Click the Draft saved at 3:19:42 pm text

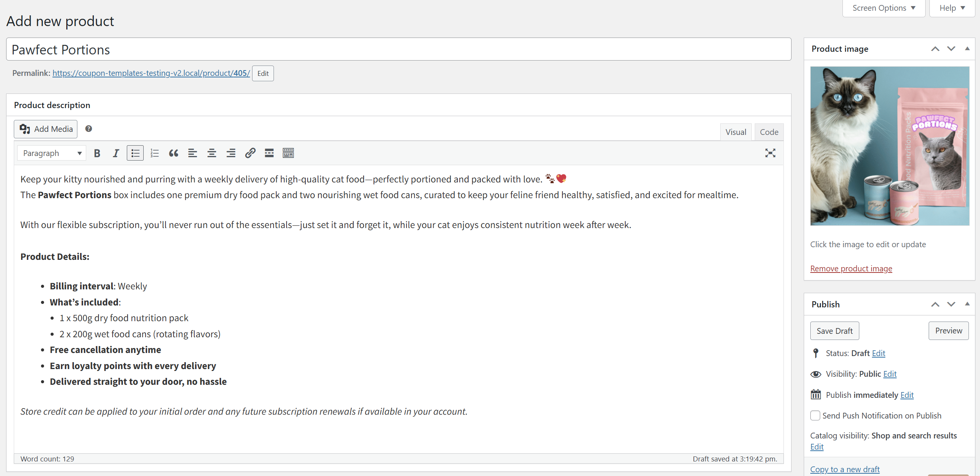click(x=735, y=459)
